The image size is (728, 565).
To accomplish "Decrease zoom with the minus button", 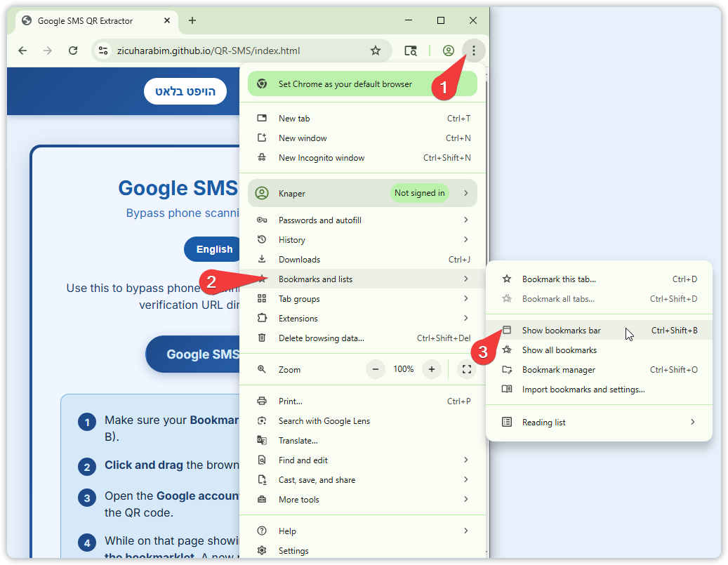I will click(x=376, y=369).
